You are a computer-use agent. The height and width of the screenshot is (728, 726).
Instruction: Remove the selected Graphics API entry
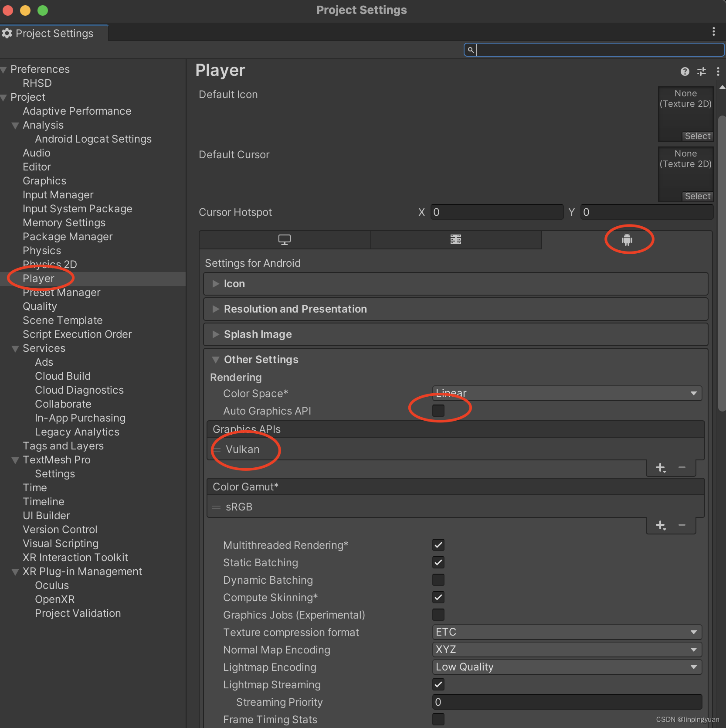click(682, 468)
